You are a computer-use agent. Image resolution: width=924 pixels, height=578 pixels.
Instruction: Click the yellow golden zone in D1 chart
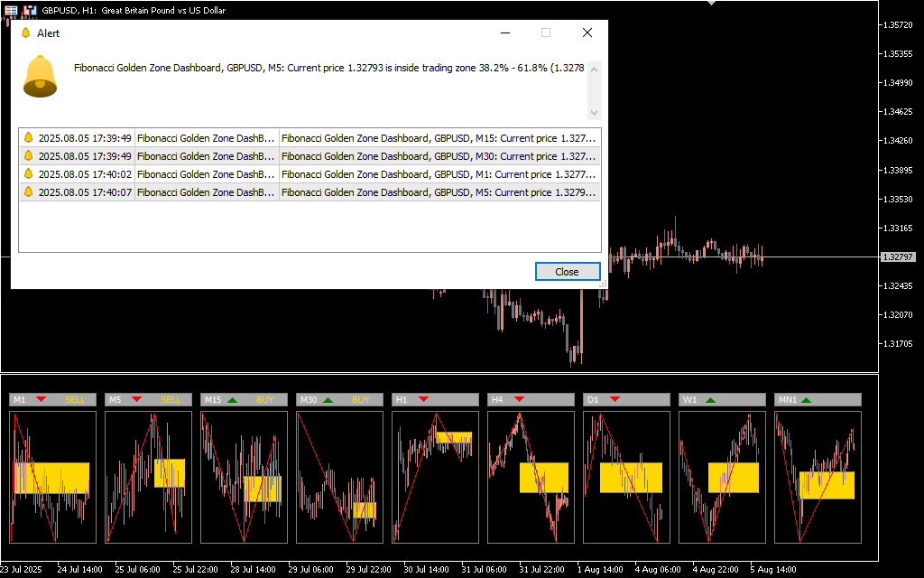[x=631, y=478]
